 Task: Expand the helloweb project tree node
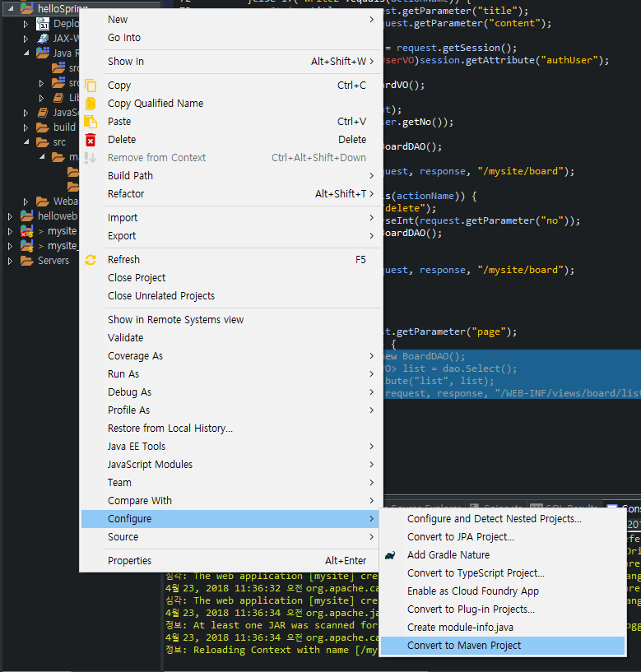click(10, 216)
